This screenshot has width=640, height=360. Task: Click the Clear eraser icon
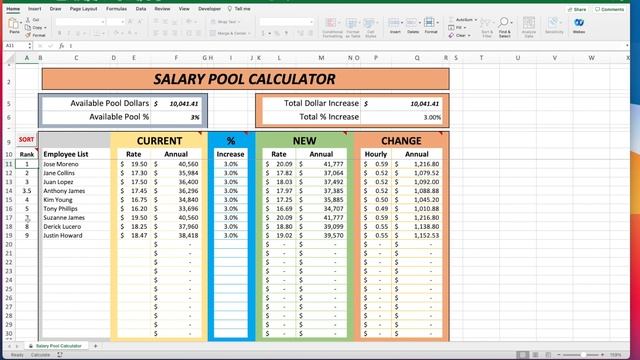pos(451,35)
